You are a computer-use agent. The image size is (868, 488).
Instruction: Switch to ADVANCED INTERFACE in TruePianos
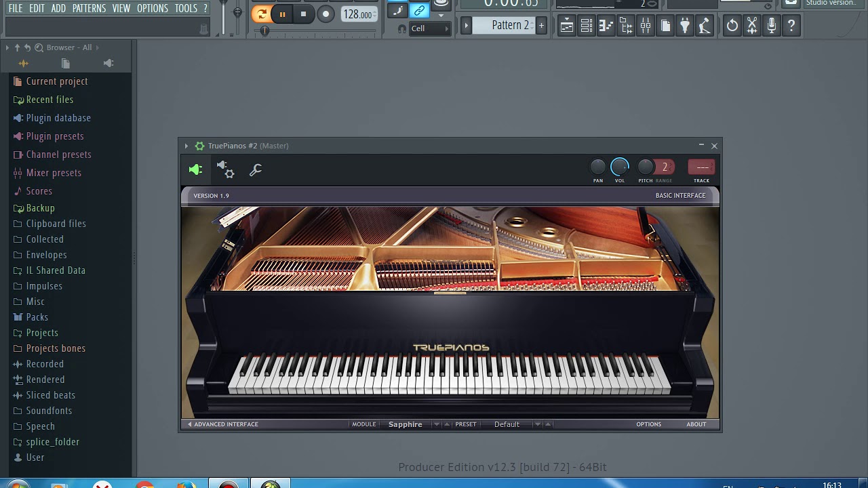click(x=223, y=424)
